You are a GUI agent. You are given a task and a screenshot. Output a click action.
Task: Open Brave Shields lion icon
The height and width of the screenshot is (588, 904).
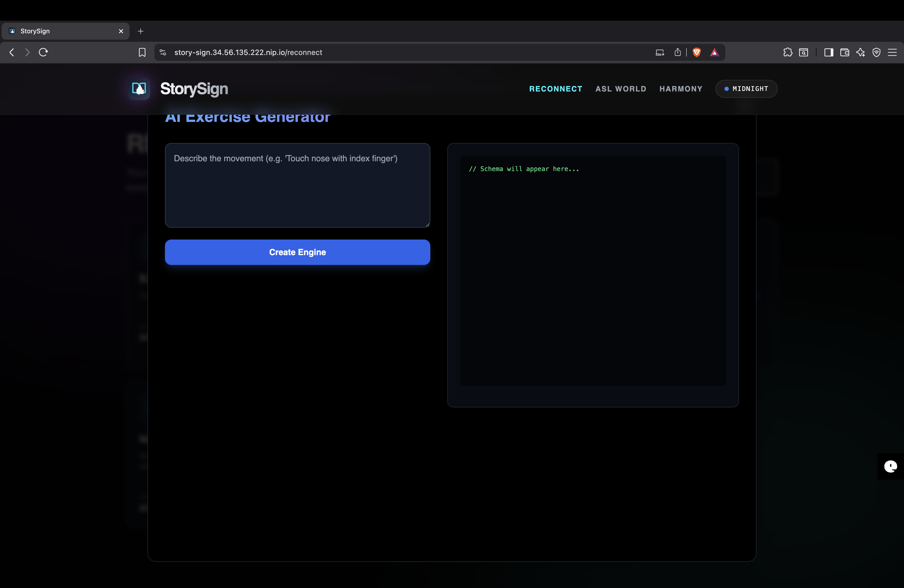[696, 52]
